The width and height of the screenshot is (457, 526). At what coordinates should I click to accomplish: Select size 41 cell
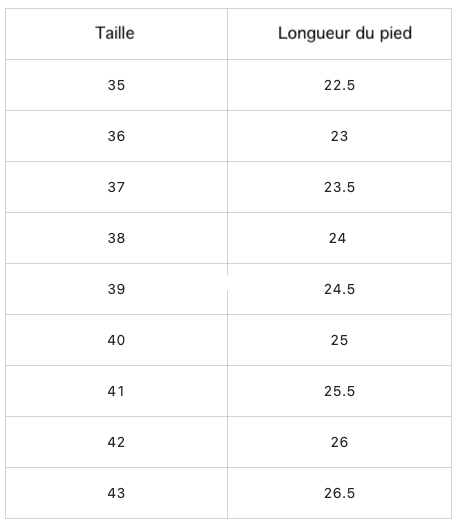click(x=116, y=391)
